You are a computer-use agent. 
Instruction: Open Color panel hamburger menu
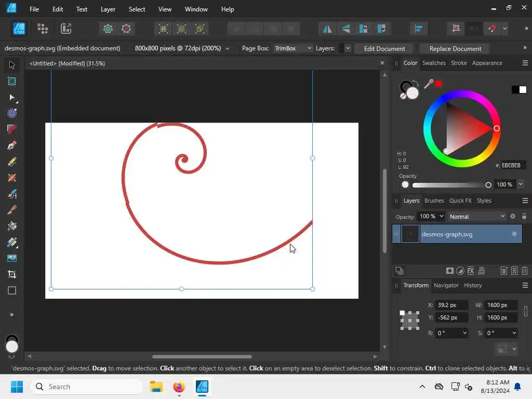[x=525, y=63]
